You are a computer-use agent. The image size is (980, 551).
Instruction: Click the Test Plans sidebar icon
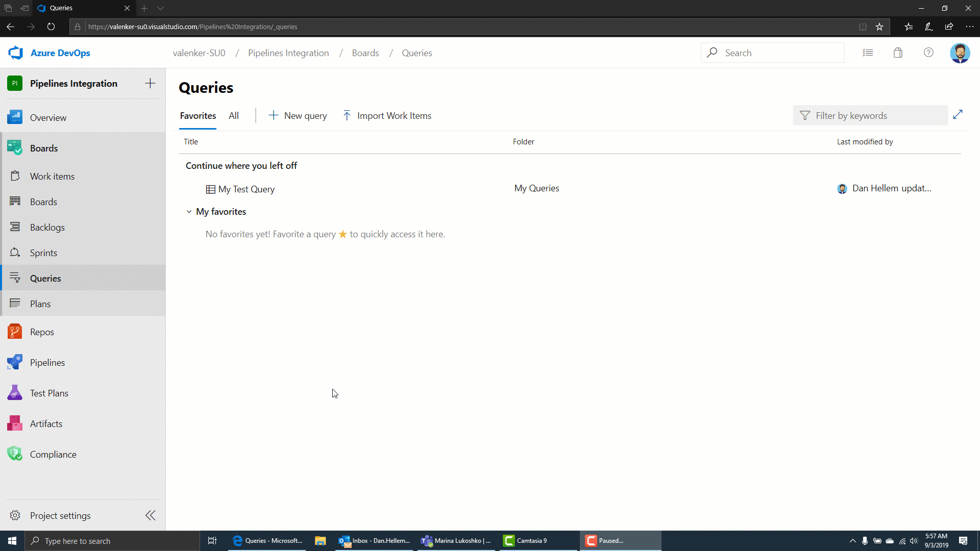pyautogui.click(x=15, y=392)
